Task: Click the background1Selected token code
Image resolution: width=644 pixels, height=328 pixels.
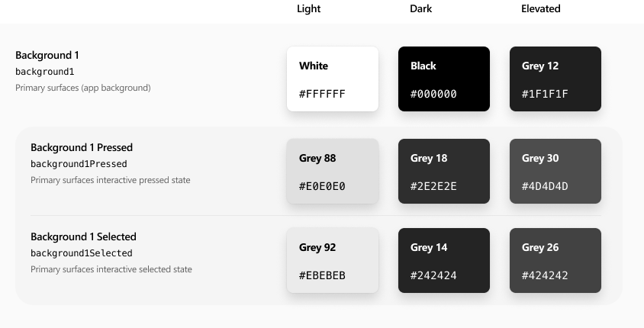Action: 82,253
